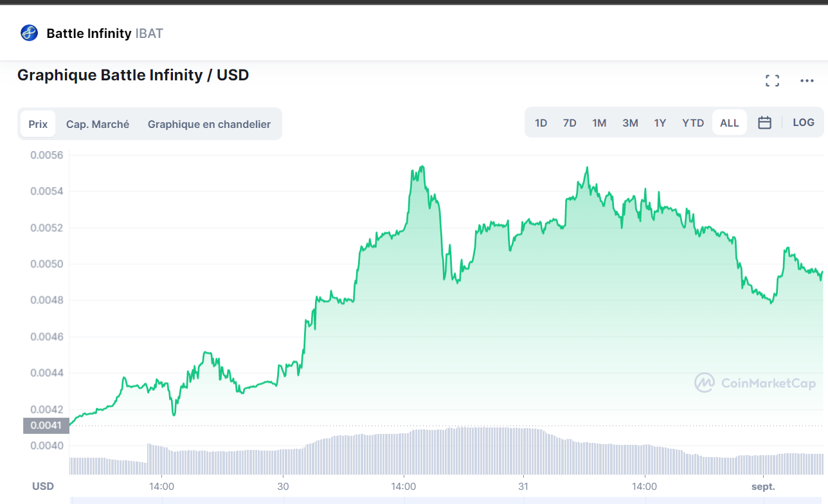Click the USD label under the chart
The image size is (828, 504).
click(43, 487)
